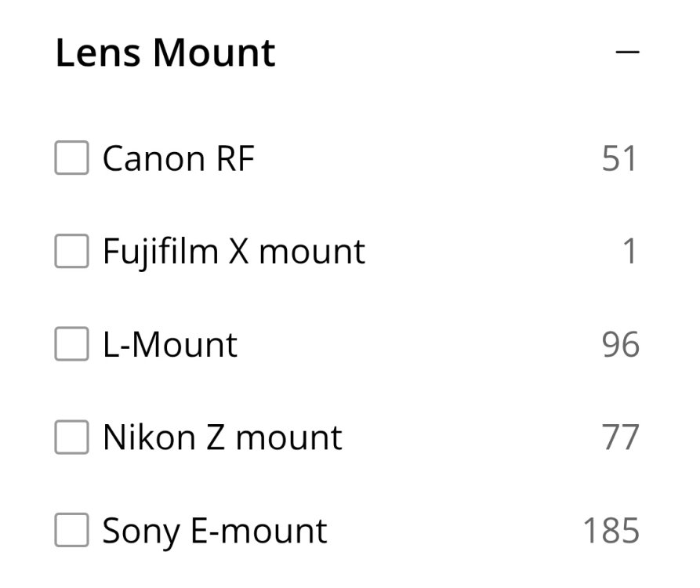Select the Nikon Z mount checkbox
The height and width of the screenshot is (588, 700).
71,437
